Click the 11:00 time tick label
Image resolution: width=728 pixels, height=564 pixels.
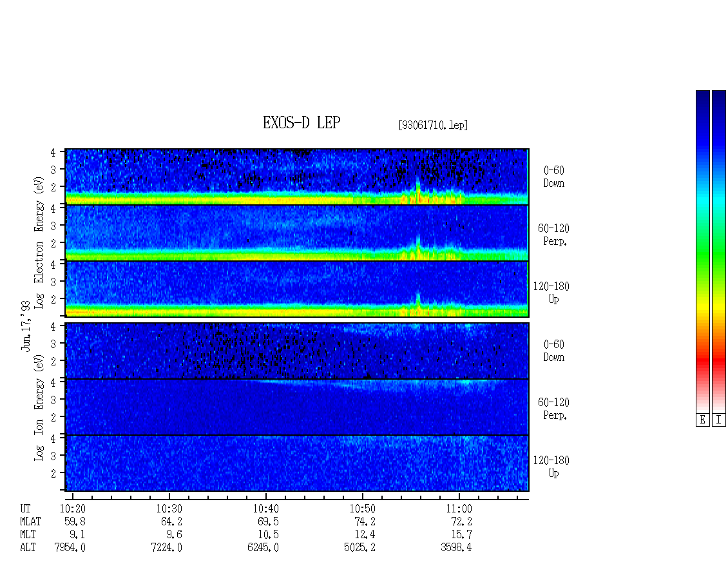point(459,509)
